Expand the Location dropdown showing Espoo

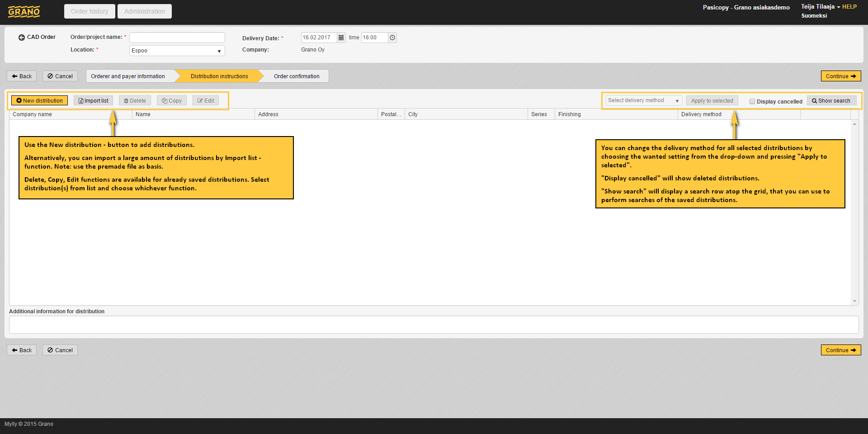point(177,51)
